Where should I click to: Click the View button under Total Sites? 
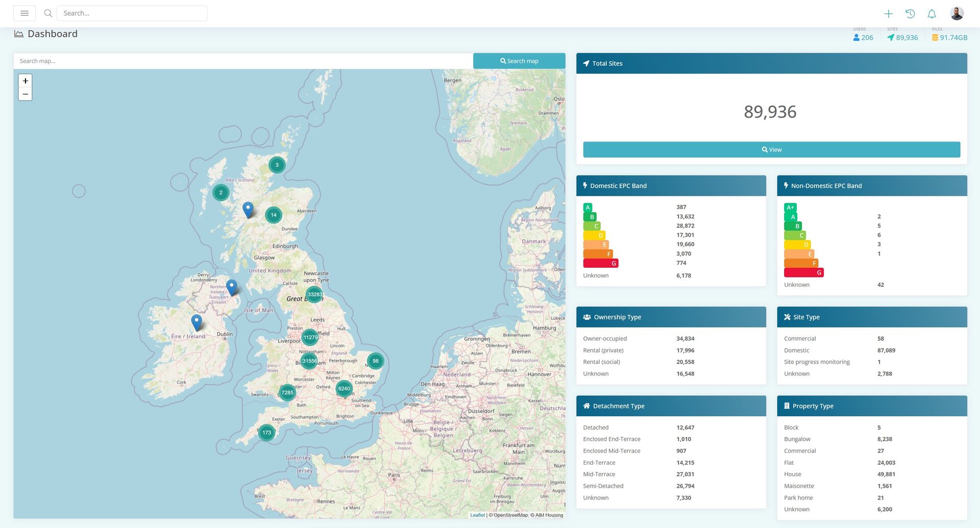[x=771, y=149]
